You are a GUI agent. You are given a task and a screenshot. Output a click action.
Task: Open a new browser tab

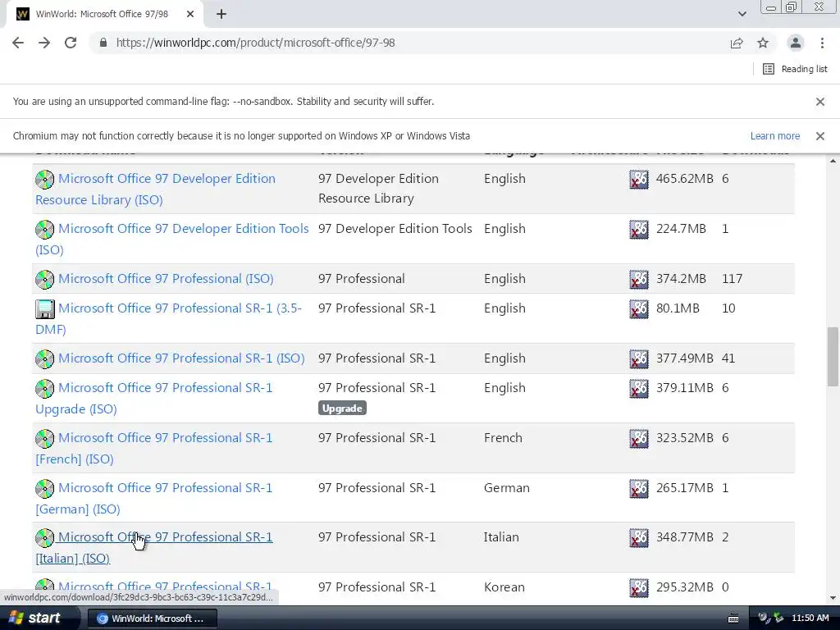(221, 14)
